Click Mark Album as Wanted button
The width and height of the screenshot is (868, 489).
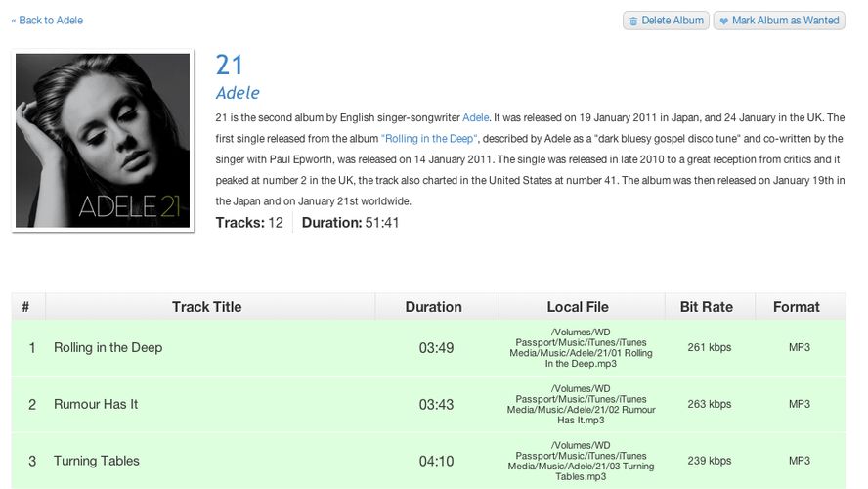tap(779, 21)
